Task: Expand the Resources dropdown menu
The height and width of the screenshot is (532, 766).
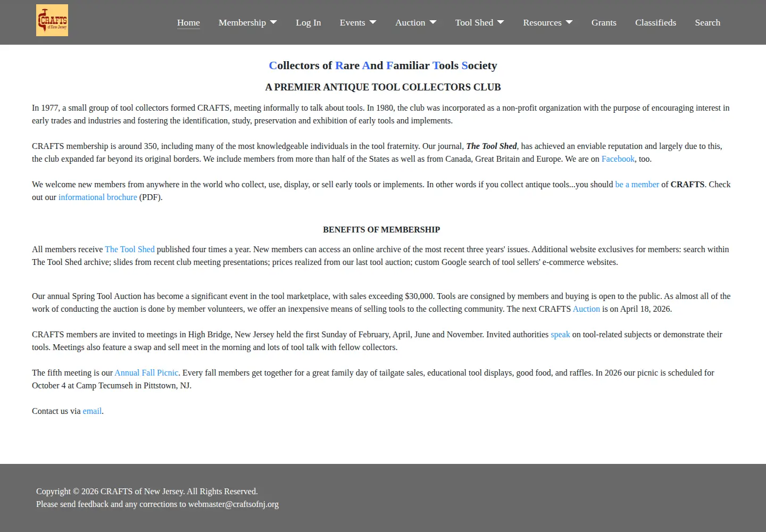Action: pos(548,22)
